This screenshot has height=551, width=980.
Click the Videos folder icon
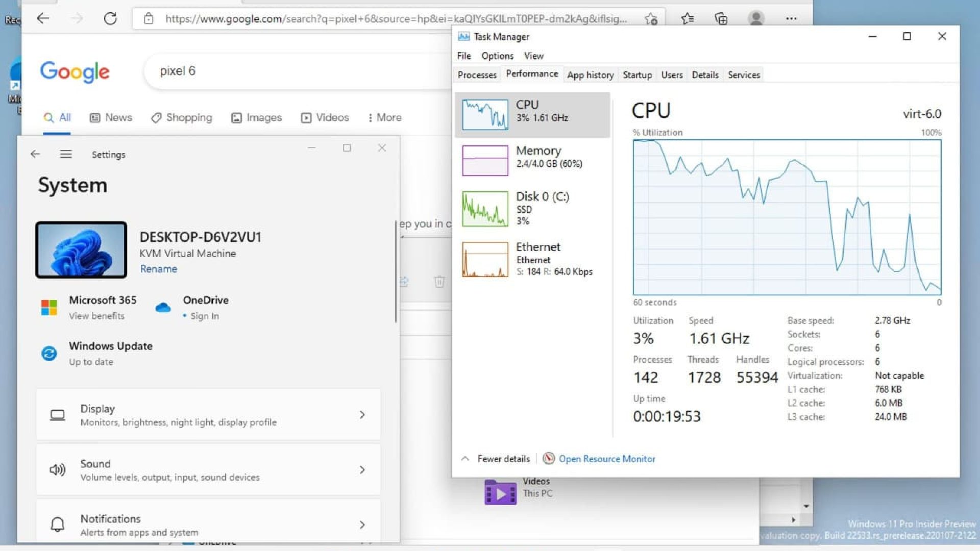pos(500,492)
